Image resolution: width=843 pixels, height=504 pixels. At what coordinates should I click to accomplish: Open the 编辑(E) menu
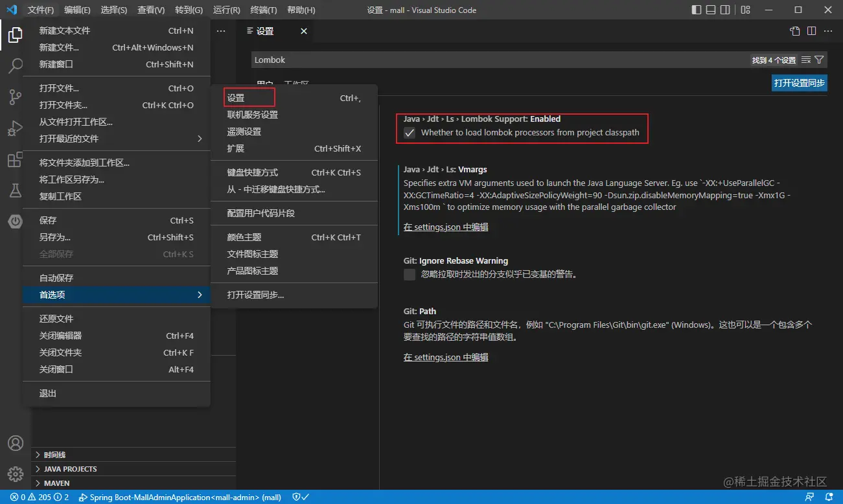(x=78, y=10)
